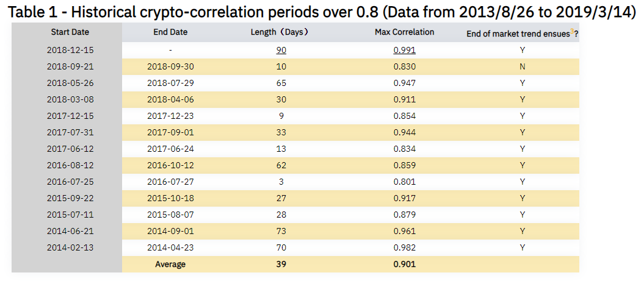Image resolution: width=644 pixels, height=281 pixels.
Task: Select the 2015-09-22 start date cell
Action: tap(67, 199)
